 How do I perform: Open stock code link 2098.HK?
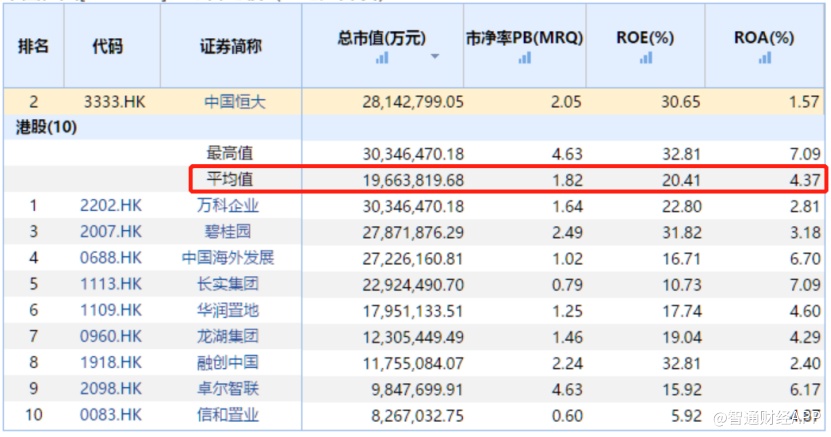pyautogui.click(x=111, y=388)
